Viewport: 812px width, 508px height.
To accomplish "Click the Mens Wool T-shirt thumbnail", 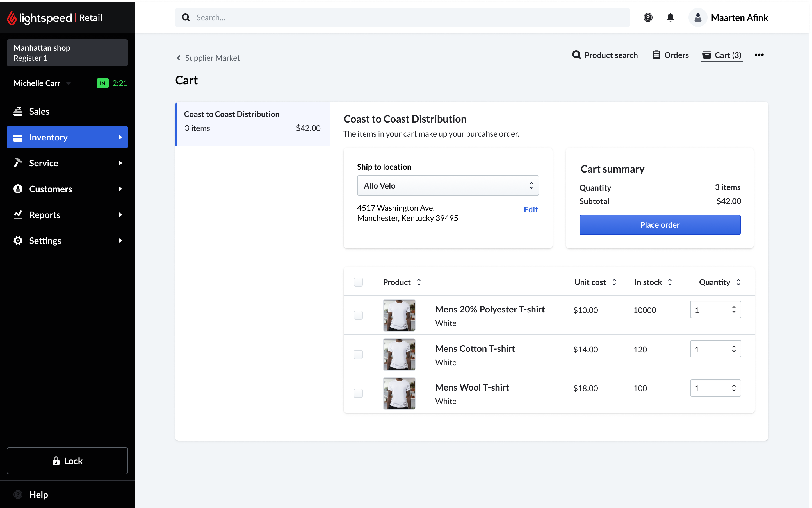I will [399, 393].
